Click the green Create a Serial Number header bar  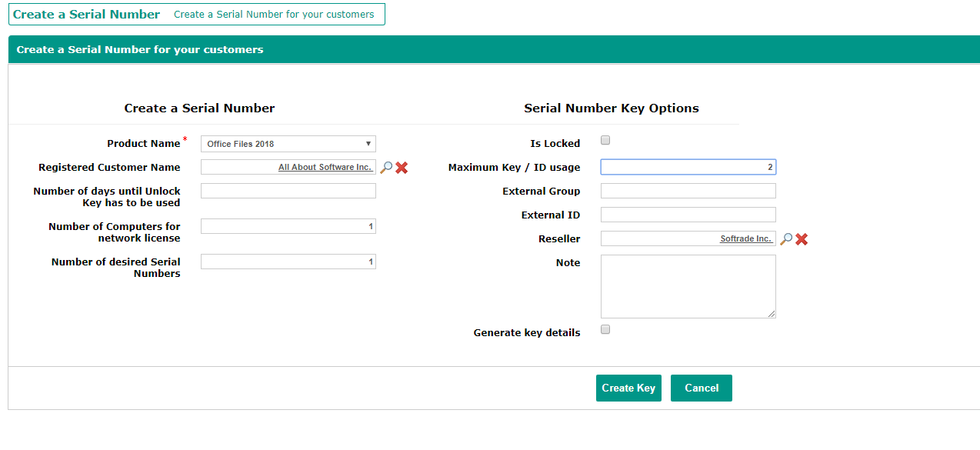[490, 48]
